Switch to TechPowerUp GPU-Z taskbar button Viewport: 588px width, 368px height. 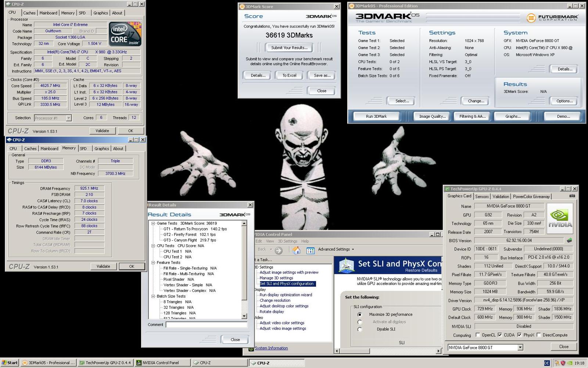(x=105, y=363)
